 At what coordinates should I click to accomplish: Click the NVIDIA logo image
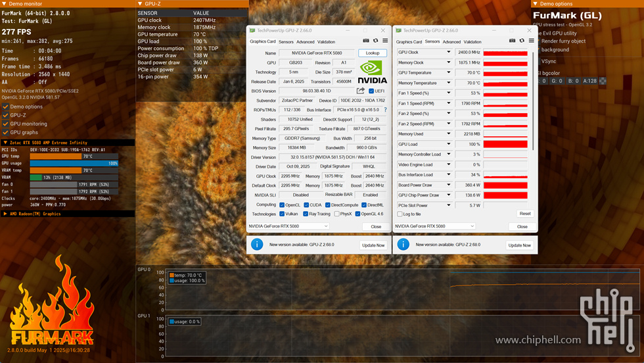[x=372, y=71]
